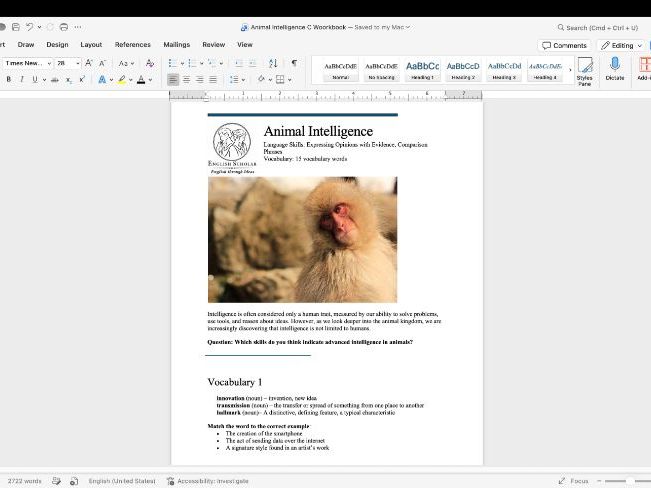Apply superscript formatting

pos(82,79)
